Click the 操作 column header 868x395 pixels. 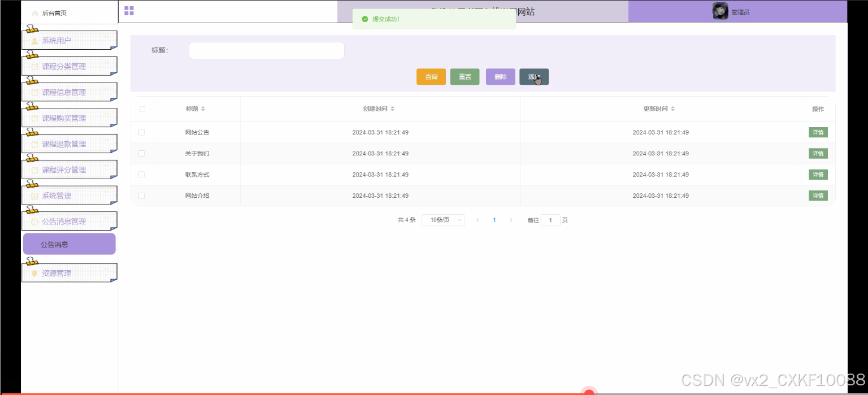818,109
